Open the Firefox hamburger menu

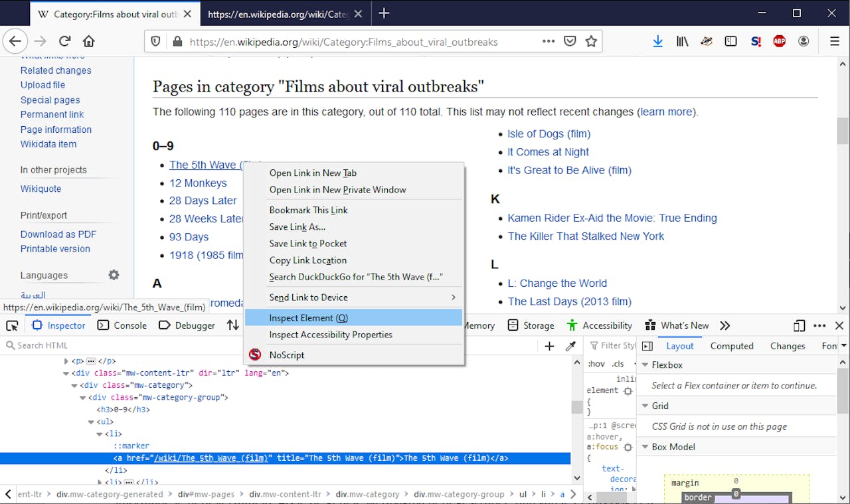835,41
